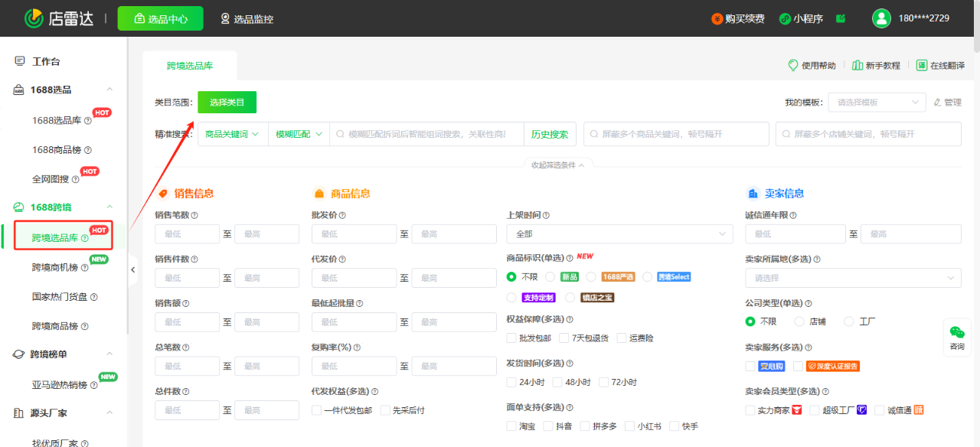Click help icon next to 公司类型(单选)

tap(808, 304)
